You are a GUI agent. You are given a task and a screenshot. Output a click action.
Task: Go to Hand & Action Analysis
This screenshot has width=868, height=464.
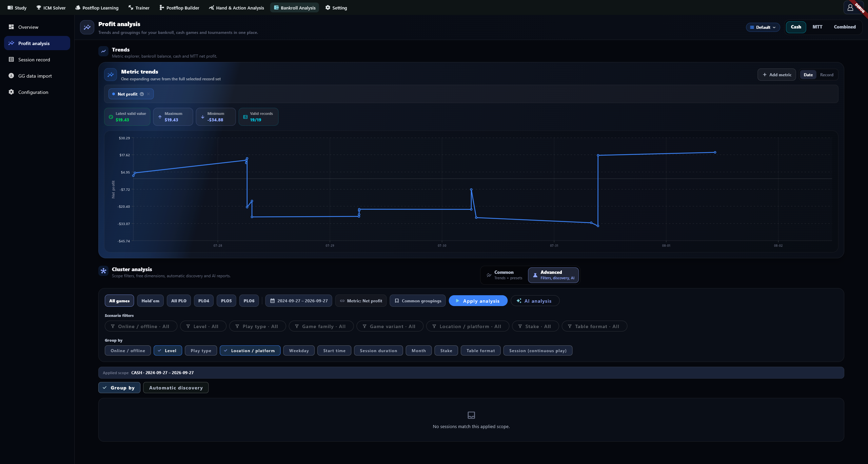pos(236,7)
